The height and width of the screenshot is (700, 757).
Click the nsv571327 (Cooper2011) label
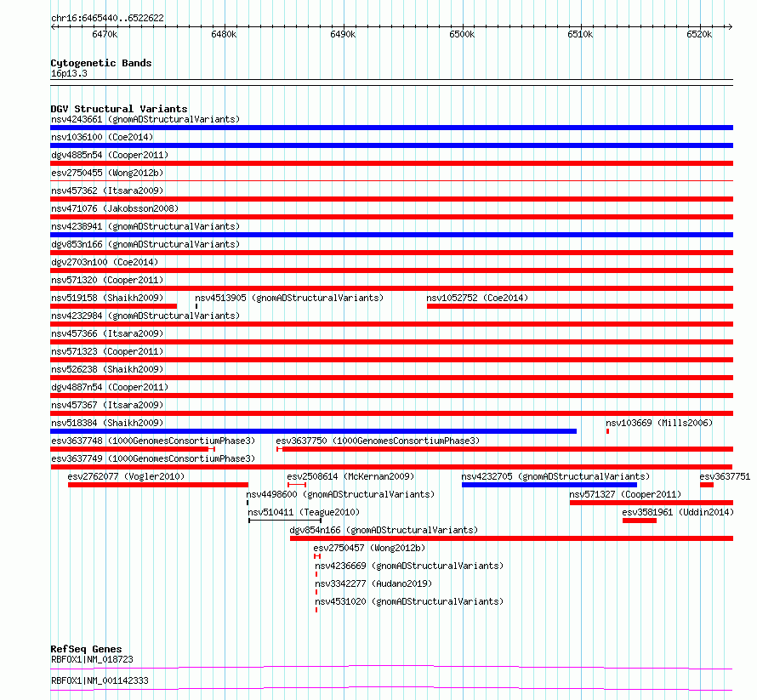pos(625,494)
